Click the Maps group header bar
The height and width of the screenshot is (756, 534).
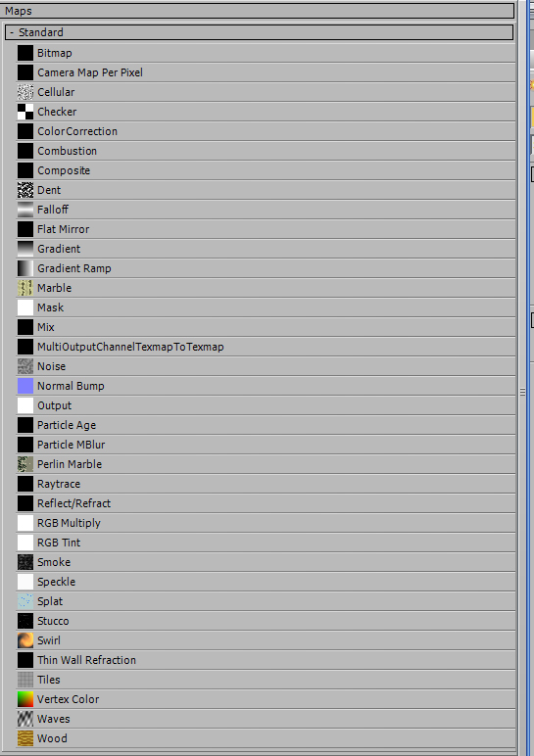(x=258, y=11)
